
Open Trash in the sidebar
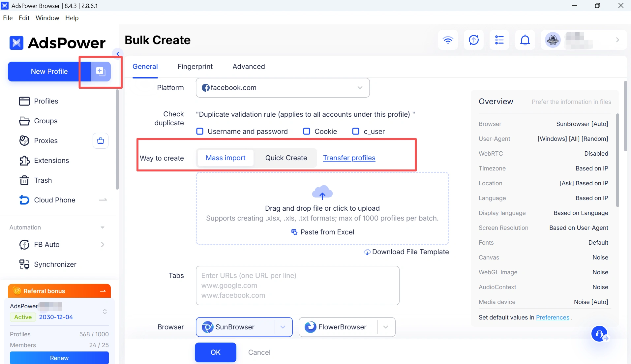(x=36, y=180)
